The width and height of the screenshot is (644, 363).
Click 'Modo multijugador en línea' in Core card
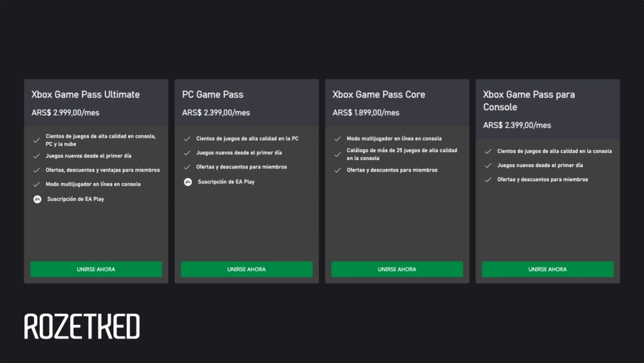coord(394,139)
